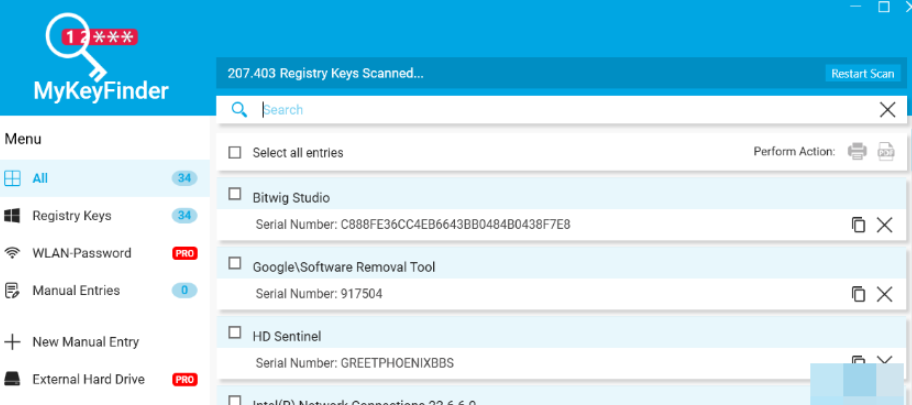Image resolution: width=912 pixels, height=405 pixels.
Task: Minimize the MyKeyFinder window
Action: tap(856, 6)
